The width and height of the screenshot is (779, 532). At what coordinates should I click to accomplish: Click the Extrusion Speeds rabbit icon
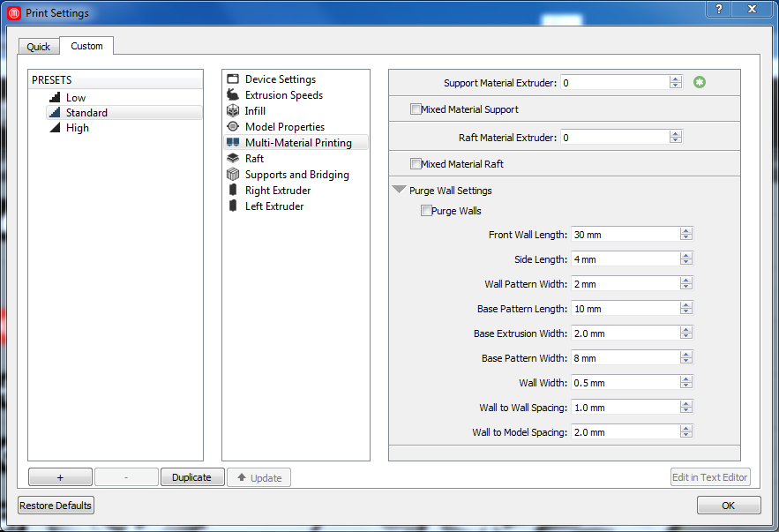point(233,94)
